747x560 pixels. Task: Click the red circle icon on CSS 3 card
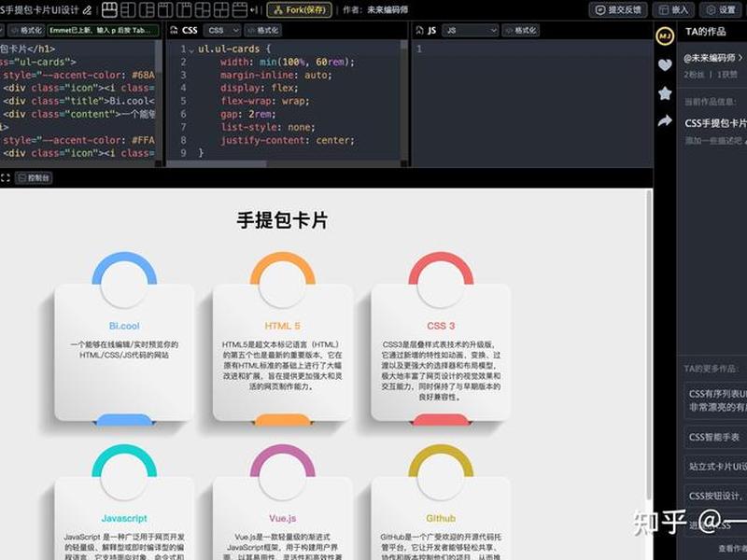click(x=441, y=284)
